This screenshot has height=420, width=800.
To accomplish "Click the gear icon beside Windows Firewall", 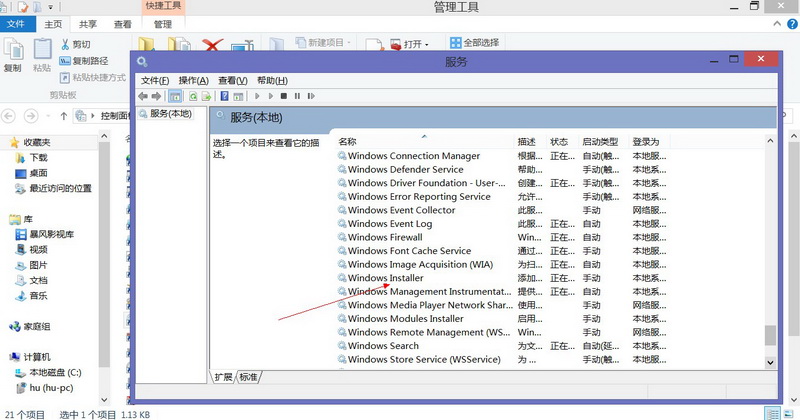I will (342, 237).
